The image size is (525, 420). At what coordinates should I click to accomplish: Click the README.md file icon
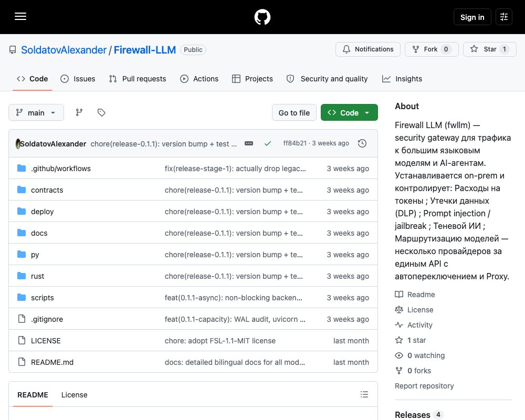(22, 362)
